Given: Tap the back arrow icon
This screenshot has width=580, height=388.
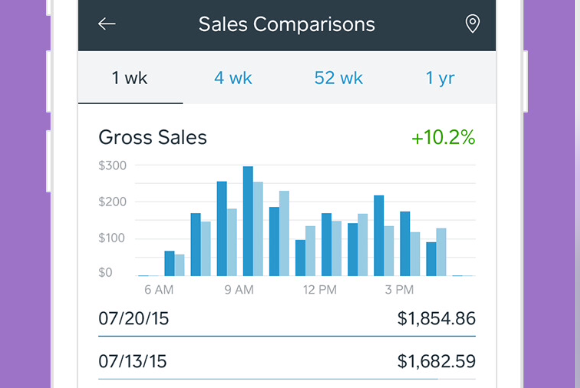Looking at the screenshot, I should click(x=107, y=24).
